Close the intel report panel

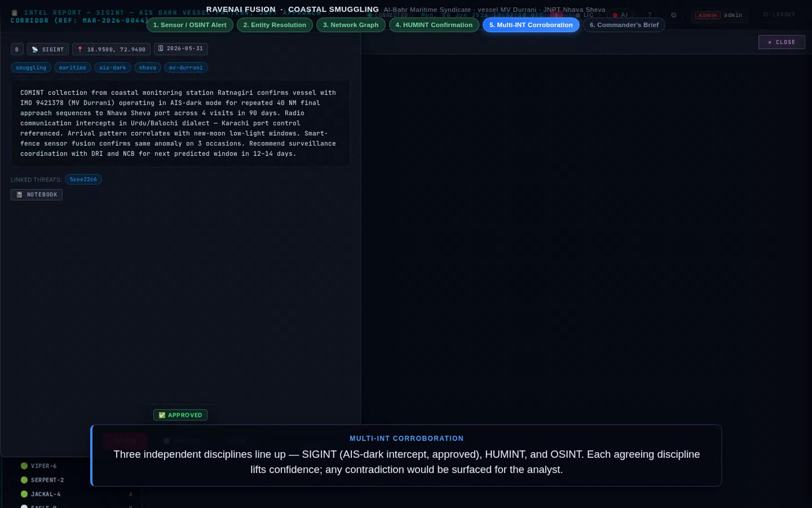pyautogui.click(x=782, y=42)
